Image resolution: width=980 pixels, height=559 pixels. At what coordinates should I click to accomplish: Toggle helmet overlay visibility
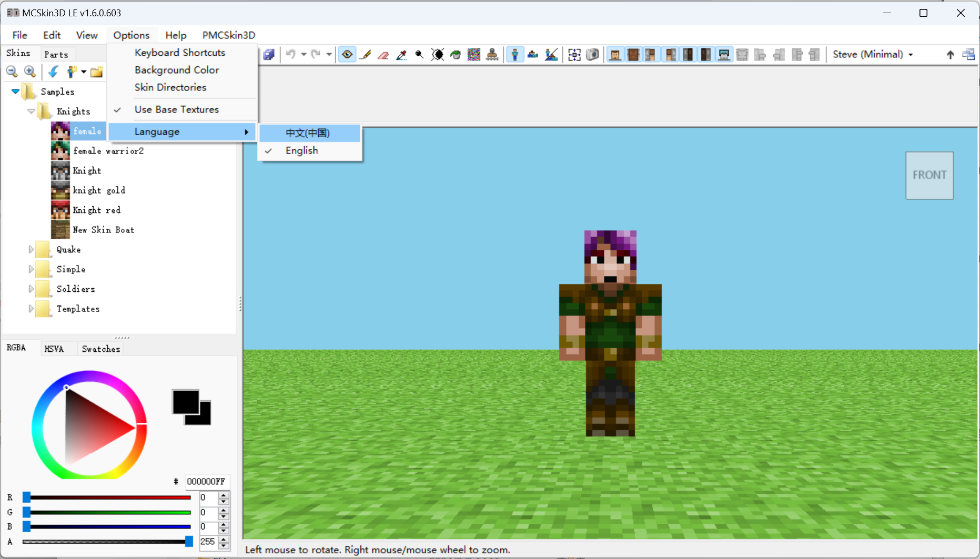(x=724, y=55)
